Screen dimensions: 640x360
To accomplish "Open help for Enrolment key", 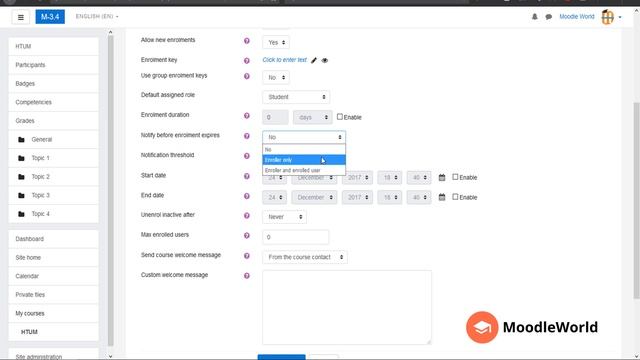I will pos(247,60).
